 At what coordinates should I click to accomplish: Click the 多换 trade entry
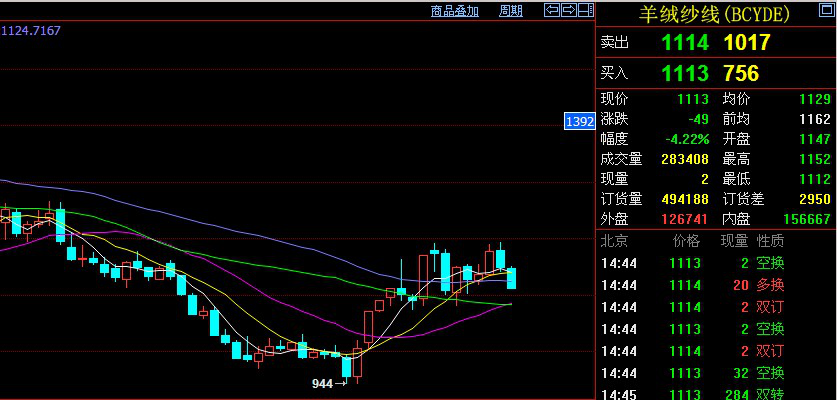[770, 285]
